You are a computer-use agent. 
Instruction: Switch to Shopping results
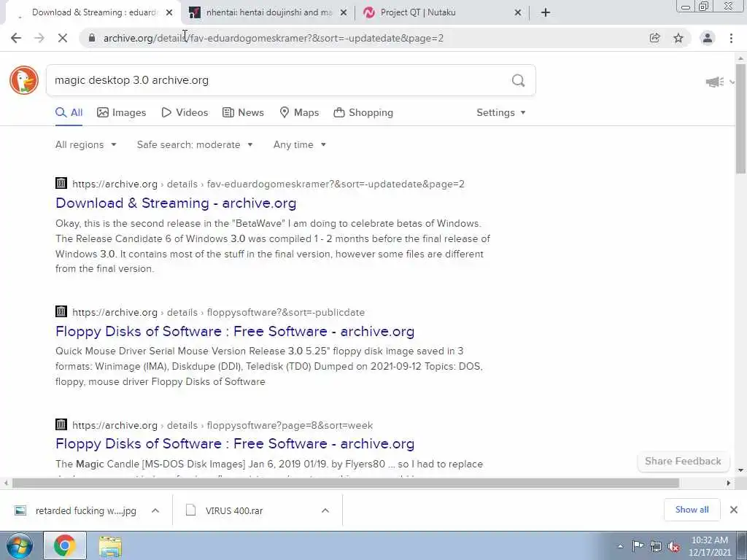tap(363, 113)
